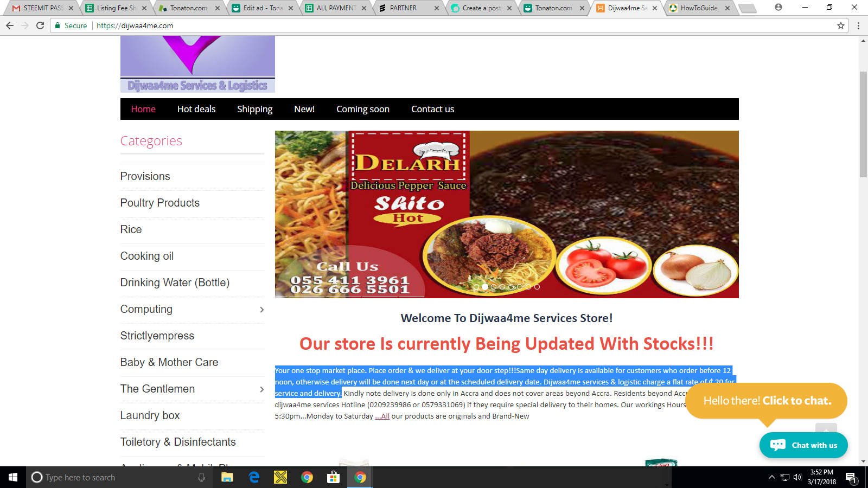Open Rice category link

pos(131,229)
